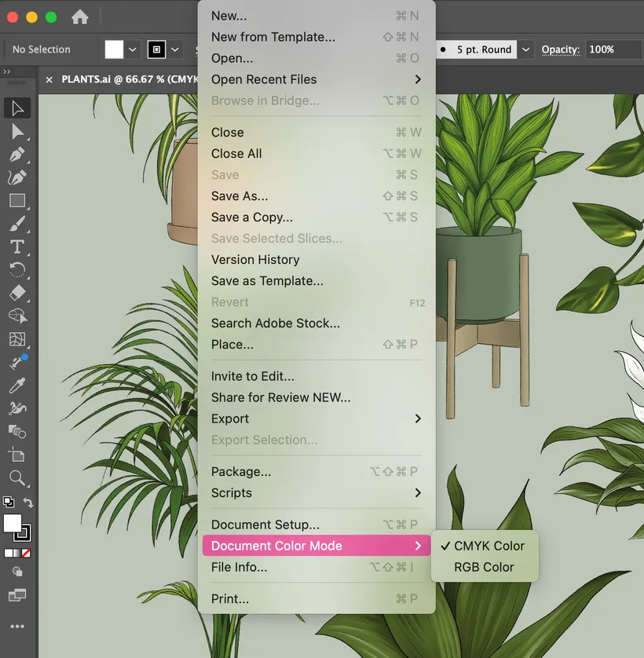Image resolution: width=644 pixels, height=658 pixels.
Task: Activate the Type tool
Action: [x=17, y=247]
